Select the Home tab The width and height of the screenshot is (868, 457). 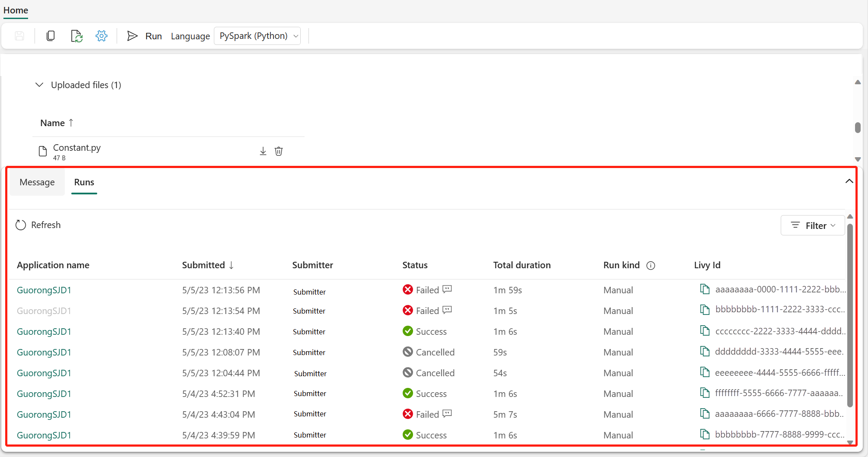16,10
